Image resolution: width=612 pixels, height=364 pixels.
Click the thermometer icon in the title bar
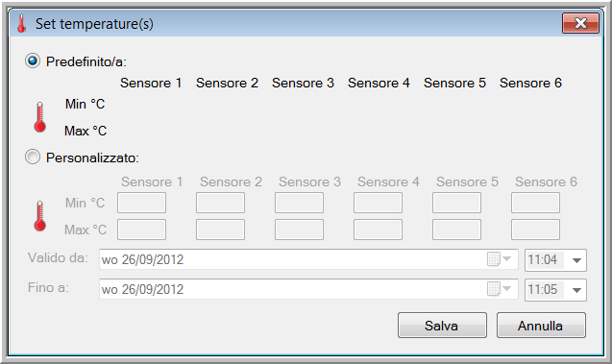coord(21,23)
